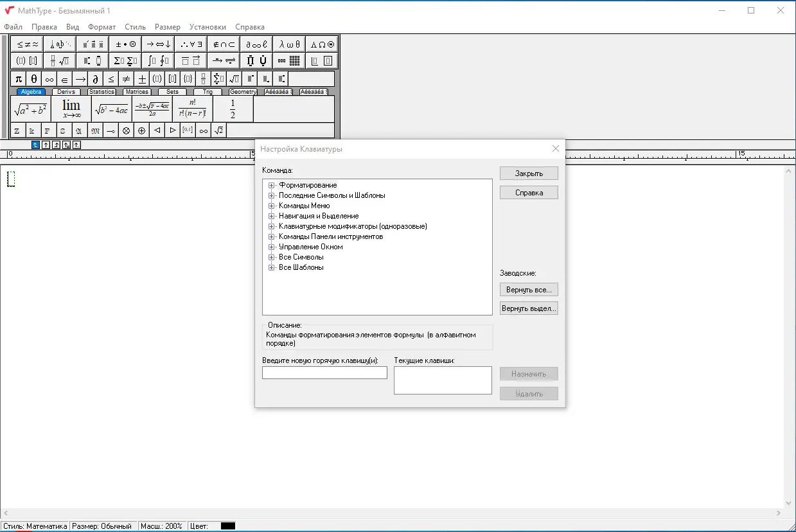This screenshot has width=796, height=532.
Task: Click the horizontal scrollbar at the bottom
Action: [x=392, y=514]
